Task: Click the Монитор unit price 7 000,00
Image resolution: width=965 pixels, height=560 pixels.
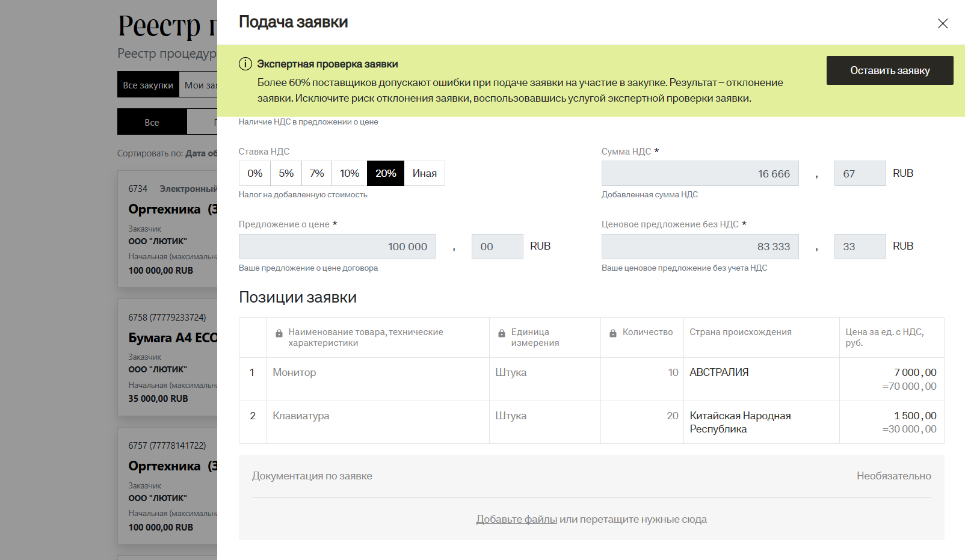Action: [x=914, y=373]
